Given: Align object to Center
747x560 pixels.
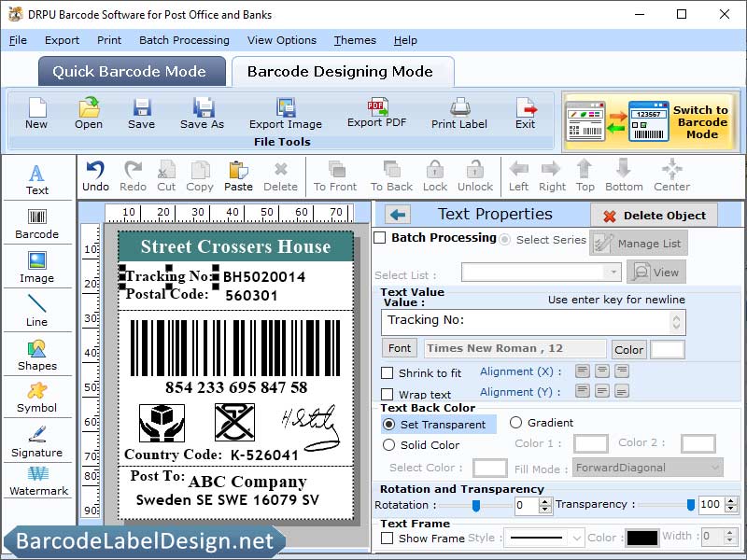Looking at the screenshot, I should (x=671, y=176).
